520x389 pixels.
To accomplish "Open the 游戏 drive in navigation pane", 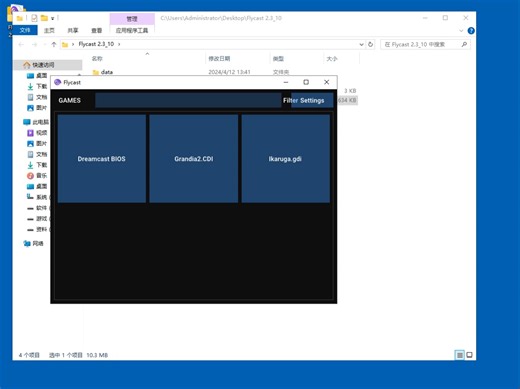I will point(42,218).
